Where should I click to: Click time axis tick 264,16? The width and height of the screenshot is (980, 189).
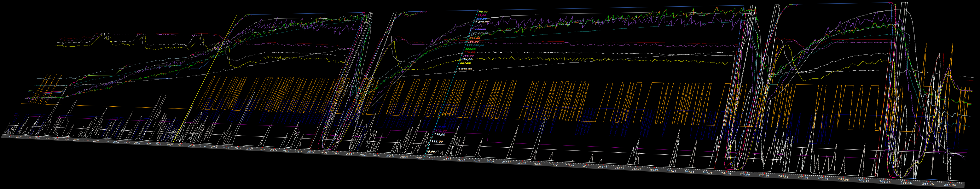coord(672,171)
